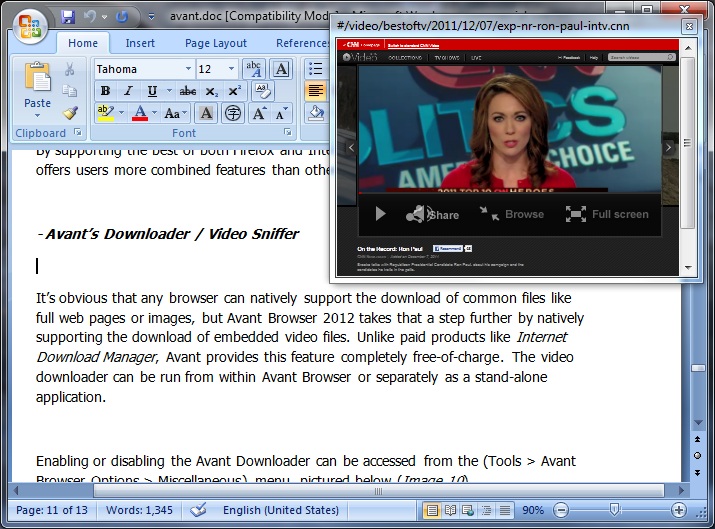715x529 pixels.
Task: Switch to Outline view
Action: pos(487,510)
